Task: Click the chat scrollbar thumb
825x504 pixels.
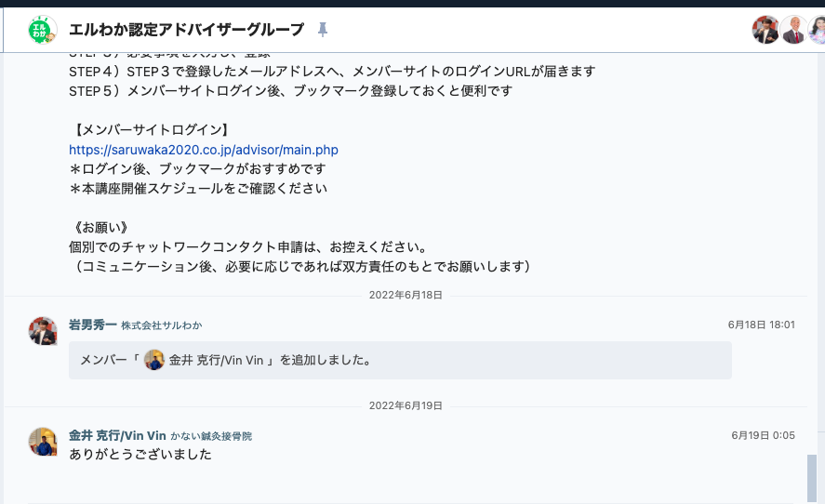Action: tap(812, 478)
